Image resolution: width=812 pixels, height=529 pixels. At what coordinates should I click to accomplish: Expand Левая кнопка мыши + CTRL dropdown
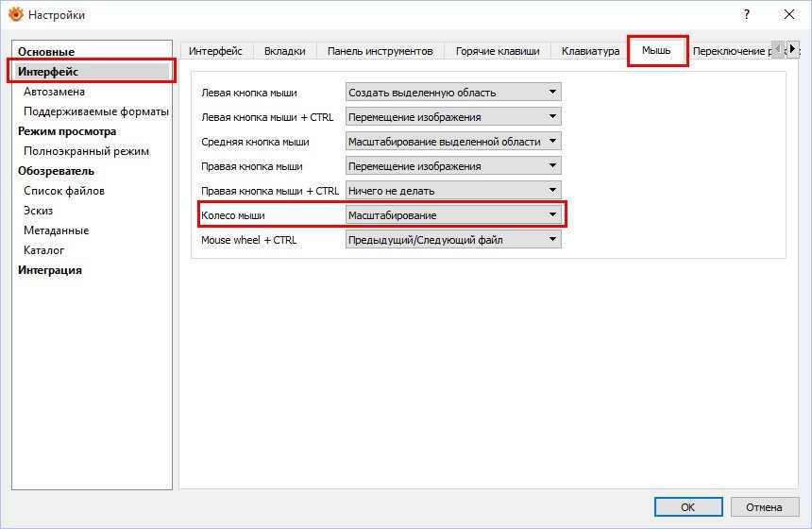tap(453, 117)
